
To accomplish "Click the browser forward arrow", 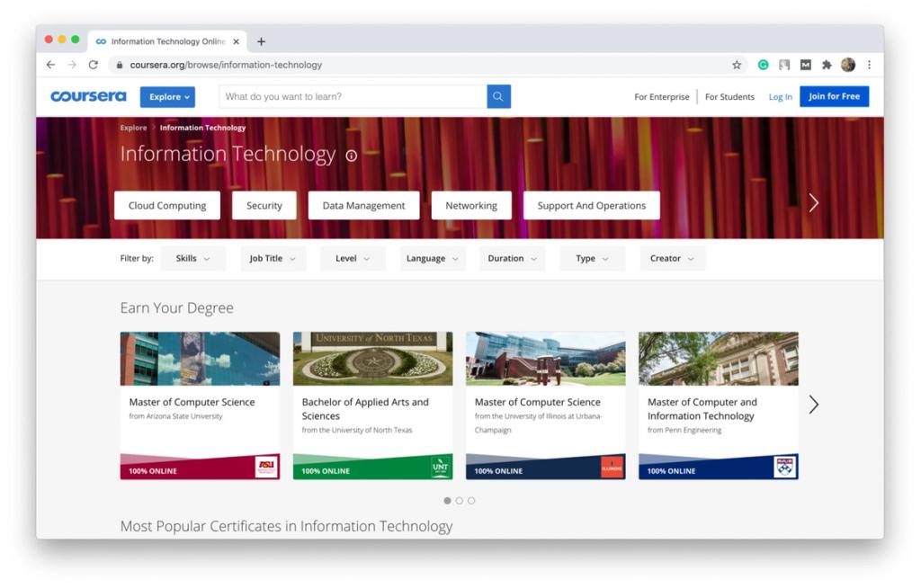I will click(x=72, y=65).
